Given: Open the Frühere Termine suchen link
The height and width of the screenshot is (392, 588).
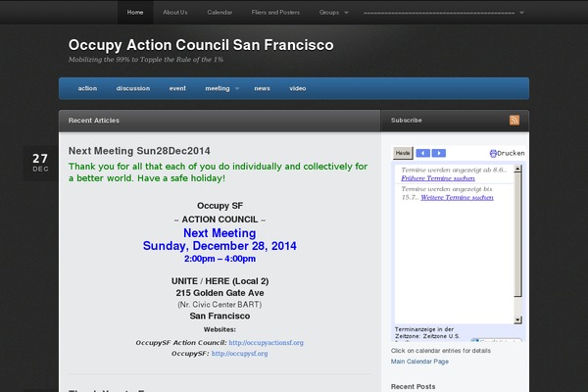Looking at the screenshot, I should [438, 178].
